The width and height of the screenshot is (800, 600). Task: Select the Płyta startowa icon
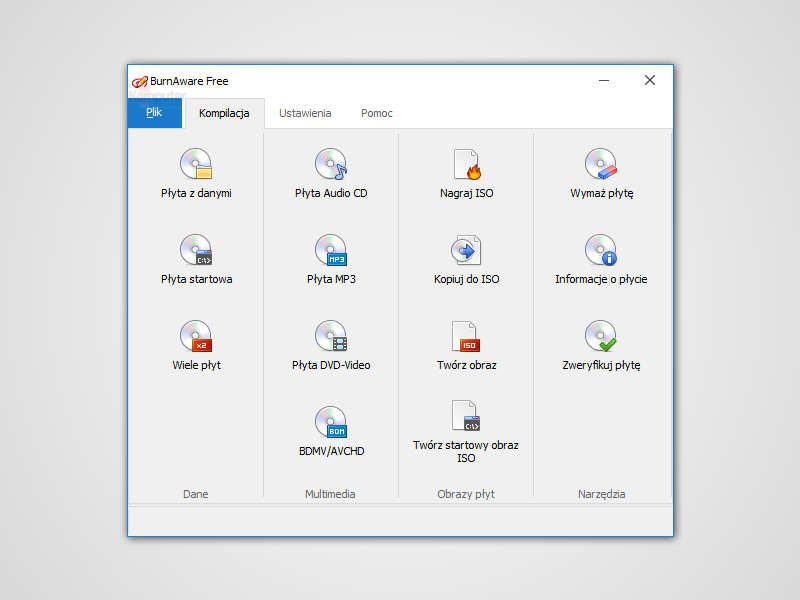coord(196,249)
